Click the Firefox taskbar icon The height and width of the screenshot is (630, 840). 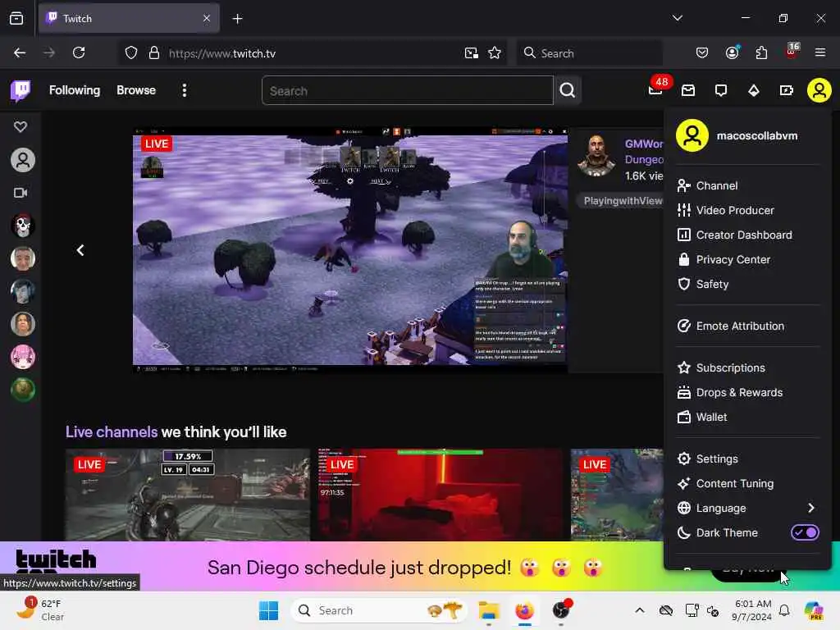pos(524,610)
